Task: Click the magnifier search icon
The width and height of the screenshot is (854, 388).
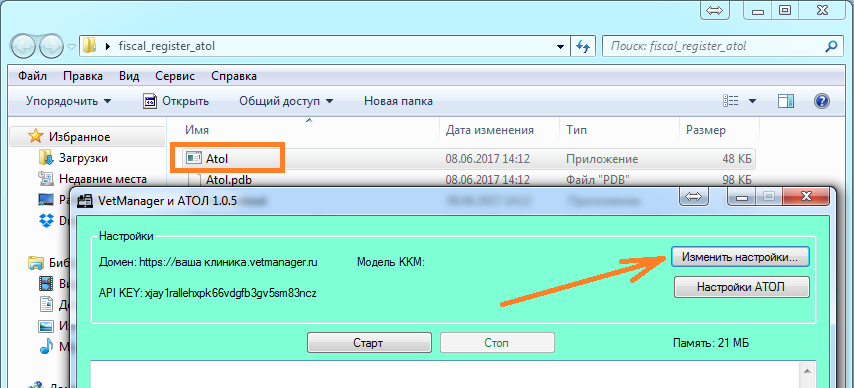Action: tap(831, 46)
